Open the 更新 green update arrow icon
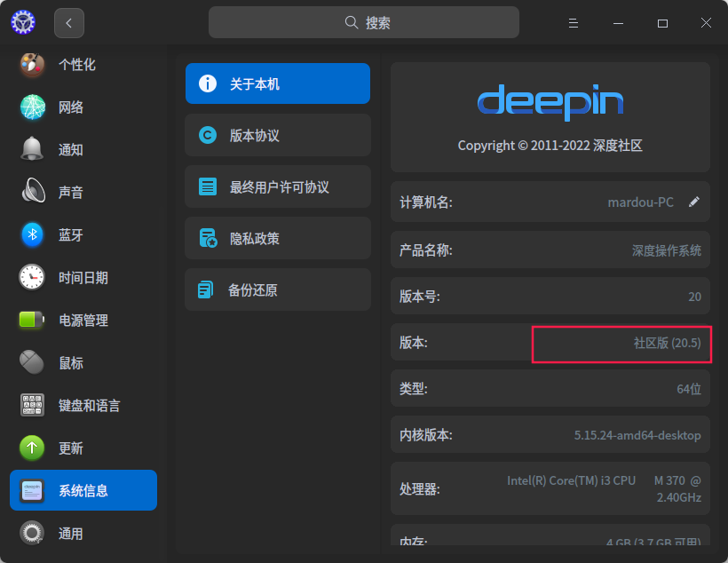 32,448
